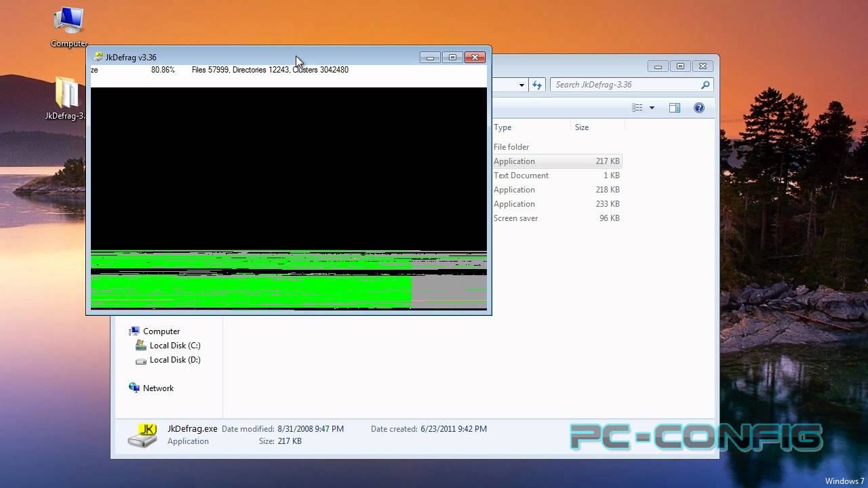
Task: Maximize the JkDefrag v3.36 window
Action: [452, 58]
